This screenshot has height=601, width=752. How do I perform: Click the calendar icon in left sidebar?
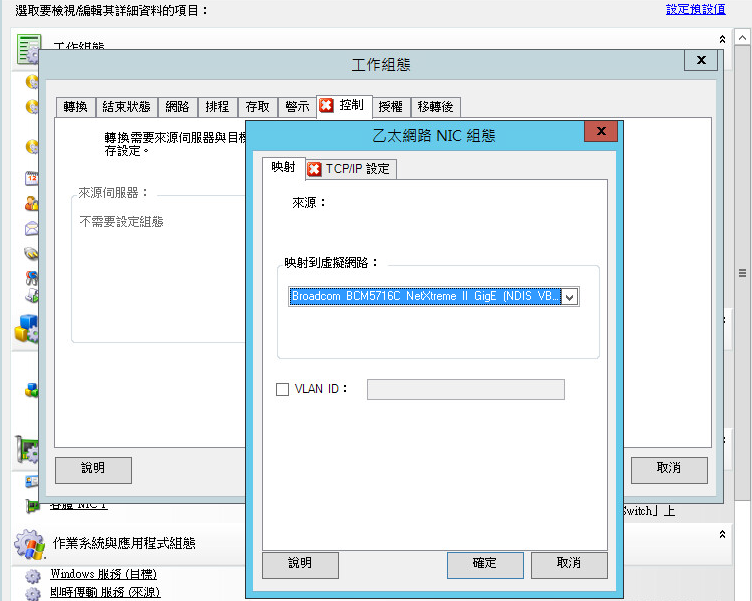31,179
